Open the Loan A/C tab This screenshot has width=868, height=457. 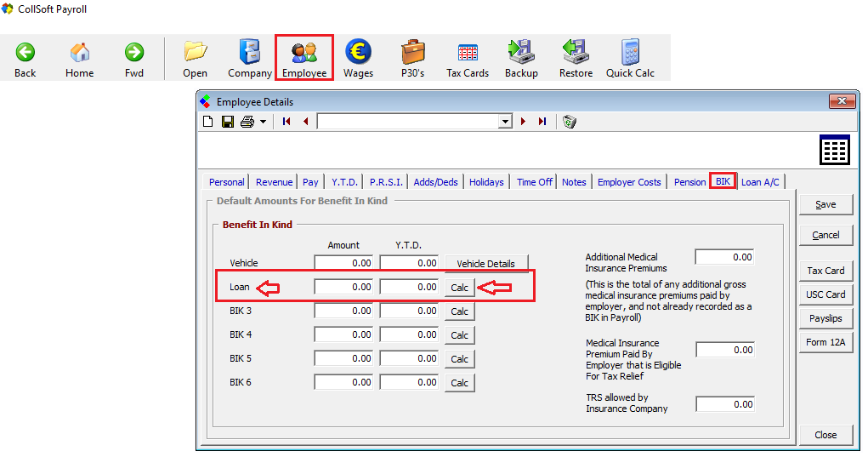(x=760, y=181)
